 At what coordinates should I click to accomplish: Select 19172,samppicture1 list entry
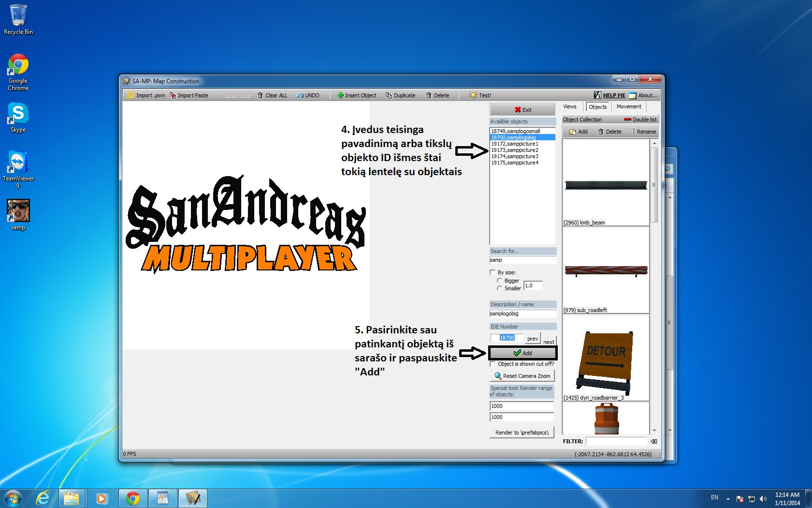pos(522,144)
